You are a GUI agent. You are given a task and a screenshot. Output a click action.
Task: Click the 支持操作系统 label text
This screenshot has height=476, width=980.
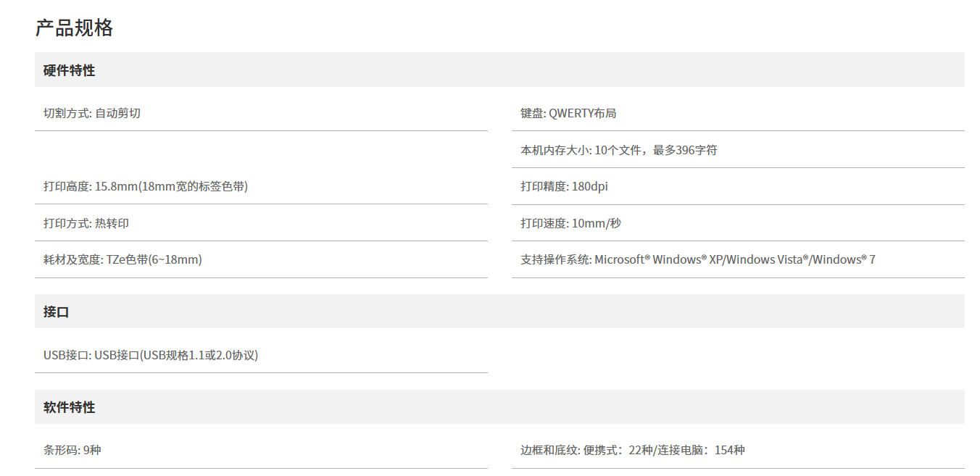pyautogui.click(x=555, y=259)
